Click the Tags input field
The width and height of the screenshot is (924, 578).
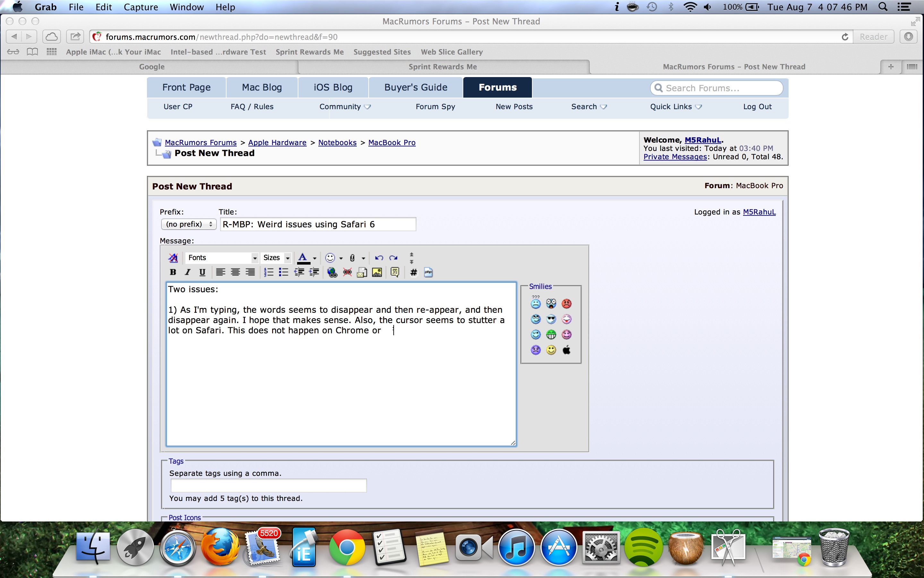[269, 486]
